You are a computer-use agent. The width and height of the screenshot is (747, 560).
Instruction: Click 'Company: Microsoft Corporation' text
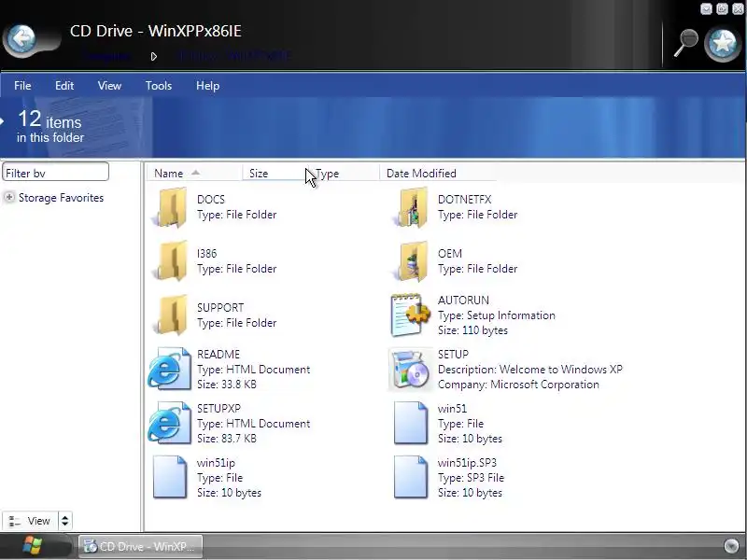518,385
